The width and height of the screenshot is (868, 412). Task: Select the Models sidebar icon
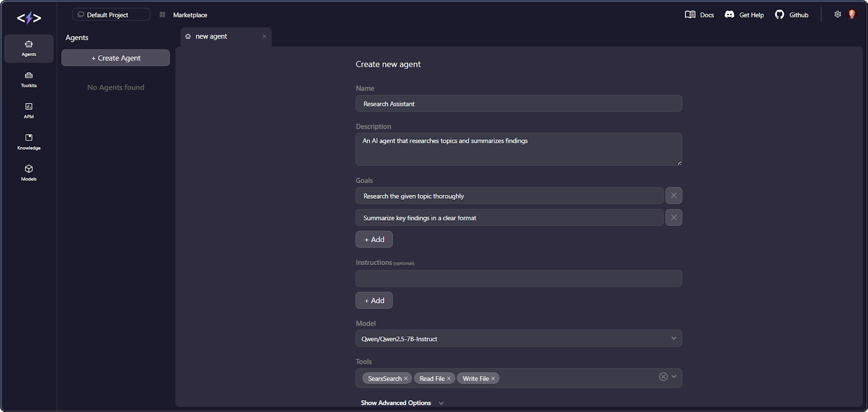[28, 173]
